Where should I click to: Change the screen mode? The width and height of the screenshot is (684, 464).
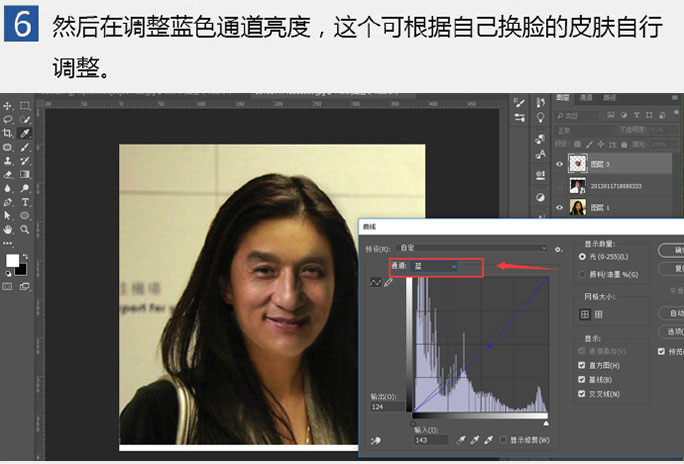(x=25, y=287)
